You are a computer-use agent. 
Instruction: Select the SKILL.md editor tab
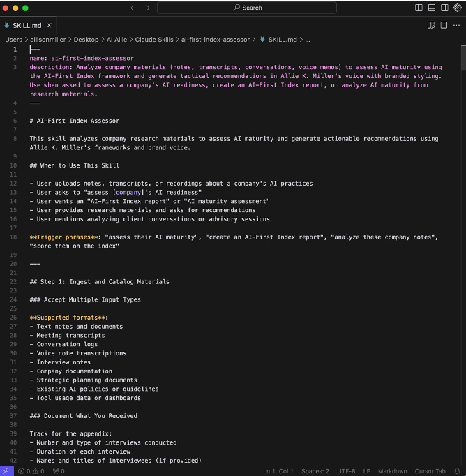[x=27, y=26]
